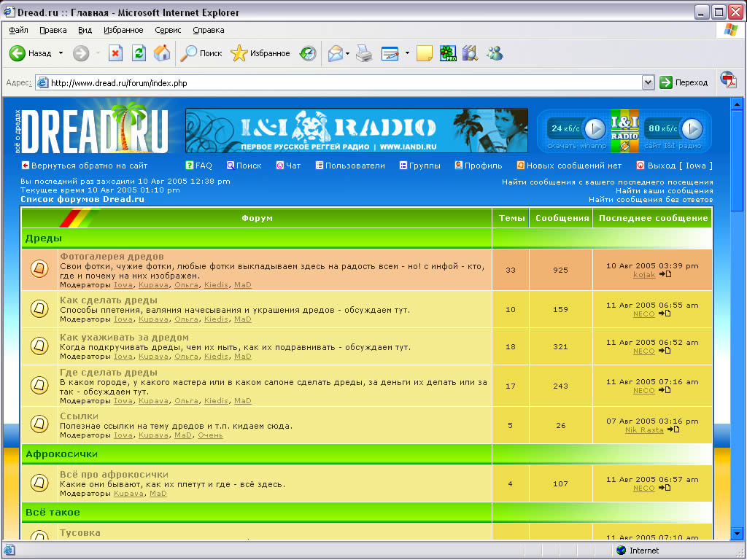Play 80 кб/с radio stream button
747x560 pixels.
(692, 128)
